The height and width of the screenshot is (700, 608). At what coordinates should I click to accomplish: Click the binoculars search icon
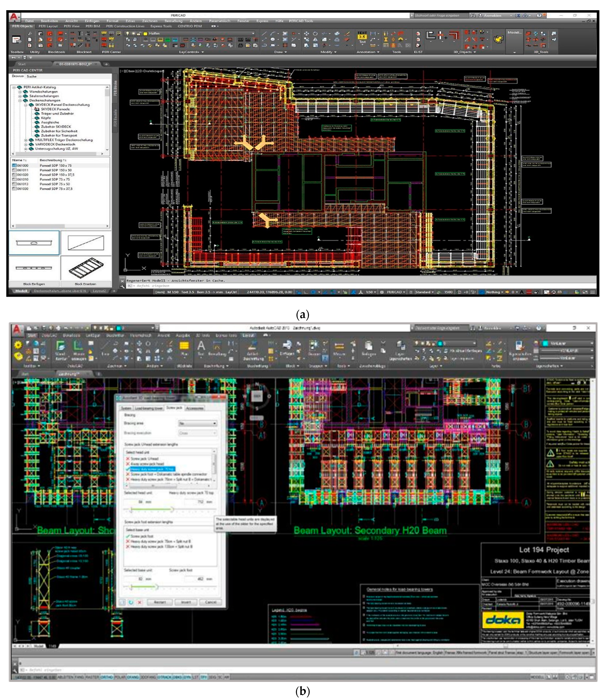473,16
